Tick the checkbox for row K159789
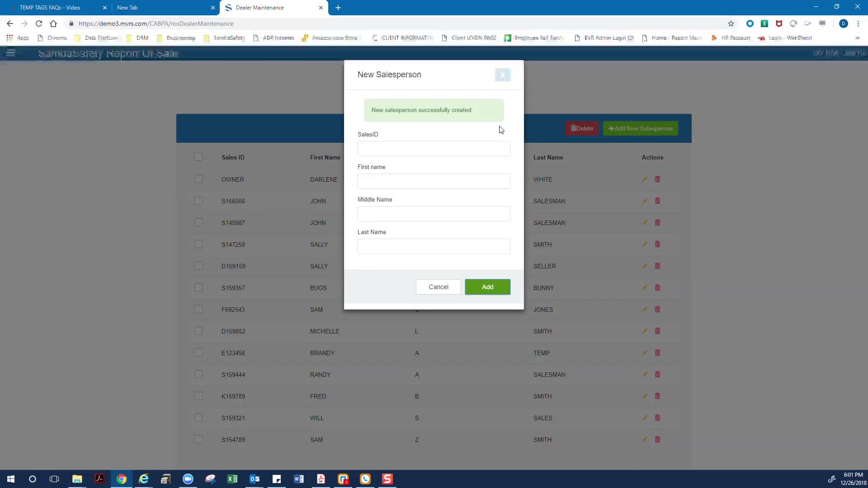The height and width of the screenshot is (488, 868). coord(198,396)
